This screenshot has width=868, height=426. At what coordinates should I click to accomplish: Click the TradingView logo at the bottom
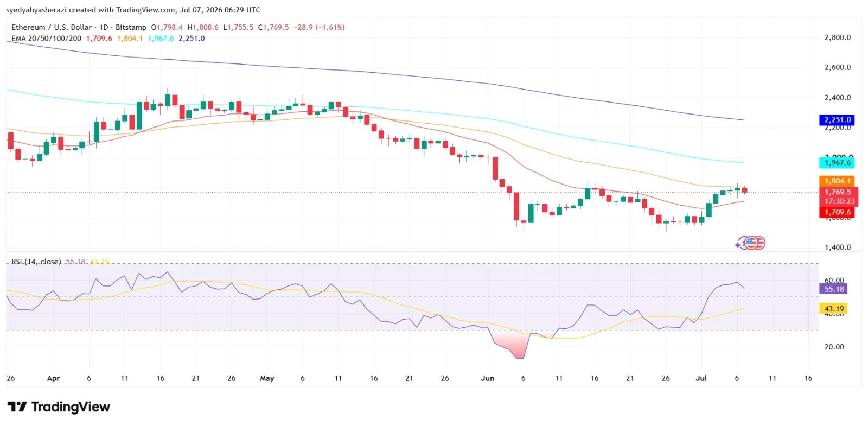[59, 407]
